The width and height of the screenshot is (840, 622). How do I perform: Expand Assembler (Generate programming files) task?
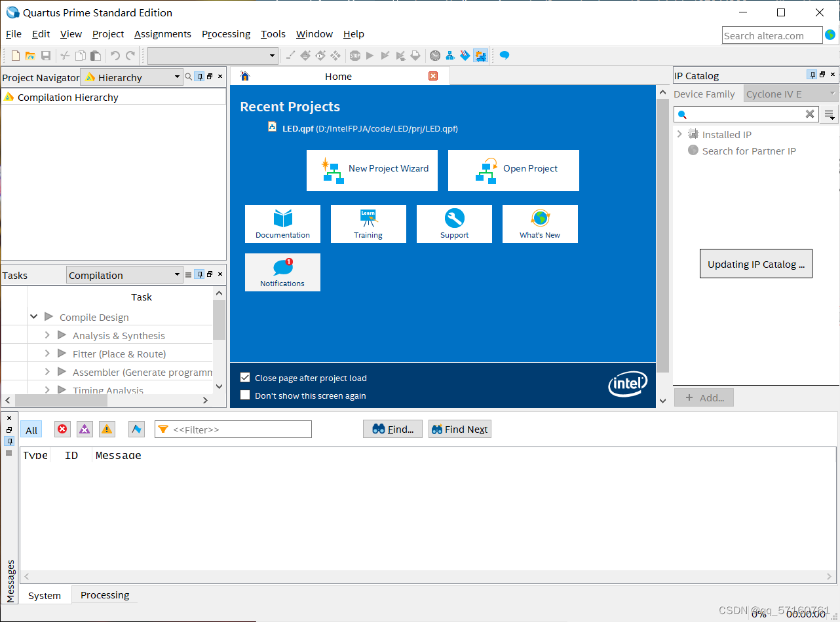coord(47,372)
